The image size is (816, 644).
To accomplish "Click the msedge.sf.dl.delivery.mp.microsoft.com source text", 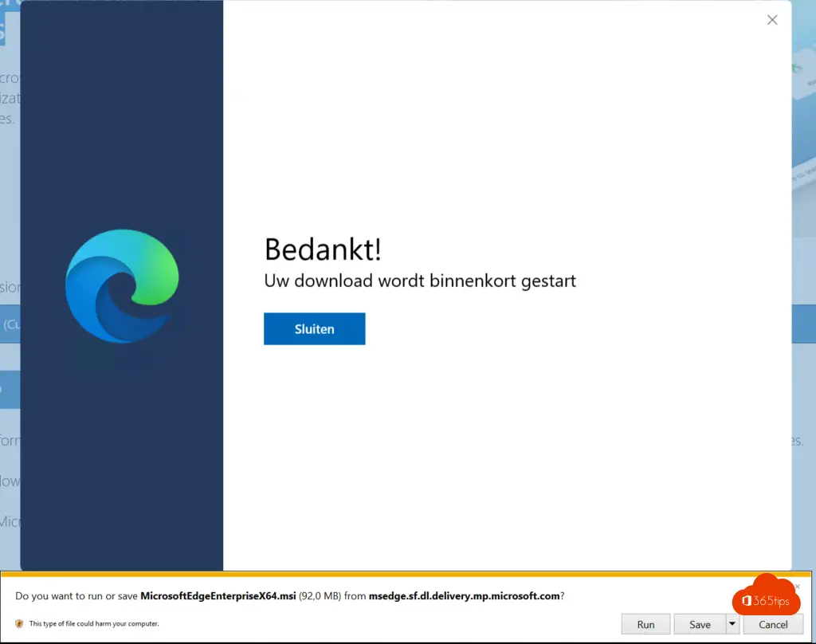I will [464, 595].
